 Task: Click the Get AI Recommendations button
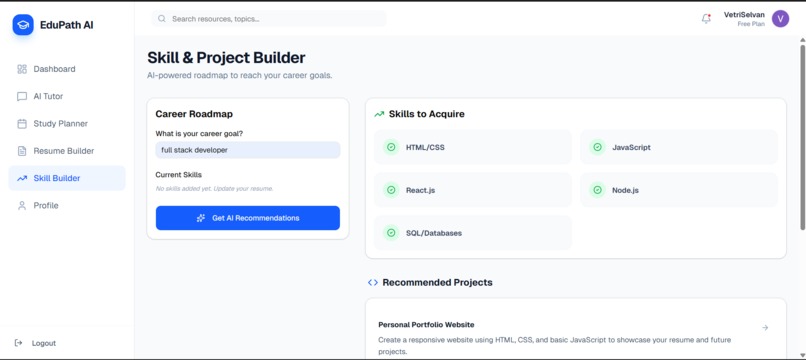point(248,218)
